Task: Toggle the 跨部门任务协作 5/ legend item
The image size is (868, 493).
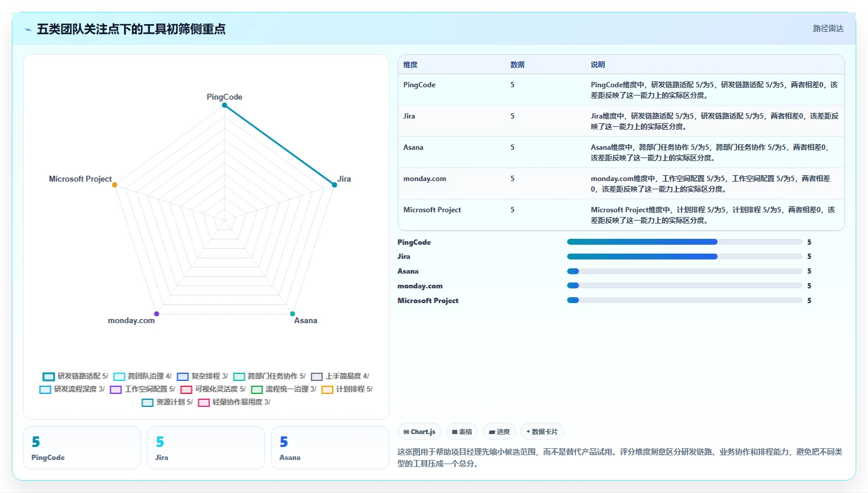Action: click(x=270, y=376)
